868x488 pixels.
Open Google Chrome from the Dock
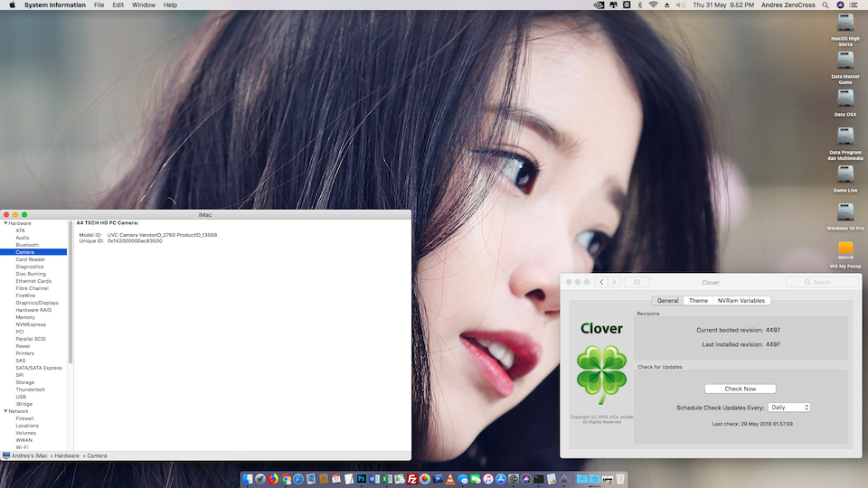pos(286,479)
